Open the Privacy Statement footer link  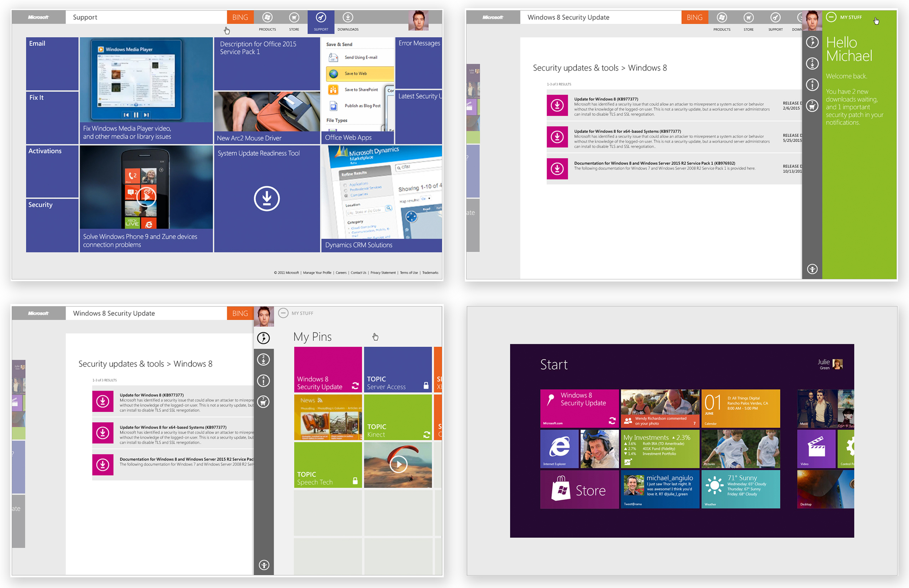tap(383, 273)
